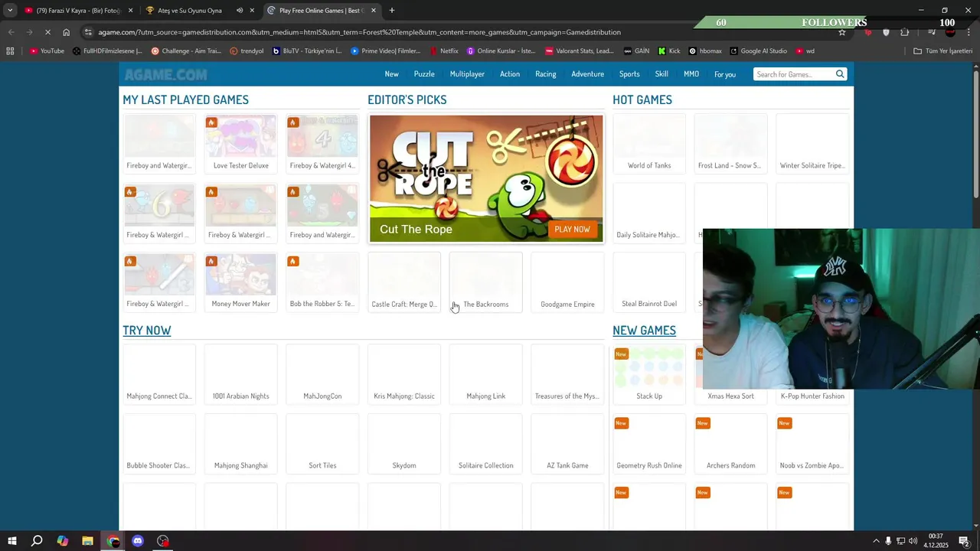Open the BluTV bookmark
Viewport: 980px width, 551px height.
click(x=307, y=51)
